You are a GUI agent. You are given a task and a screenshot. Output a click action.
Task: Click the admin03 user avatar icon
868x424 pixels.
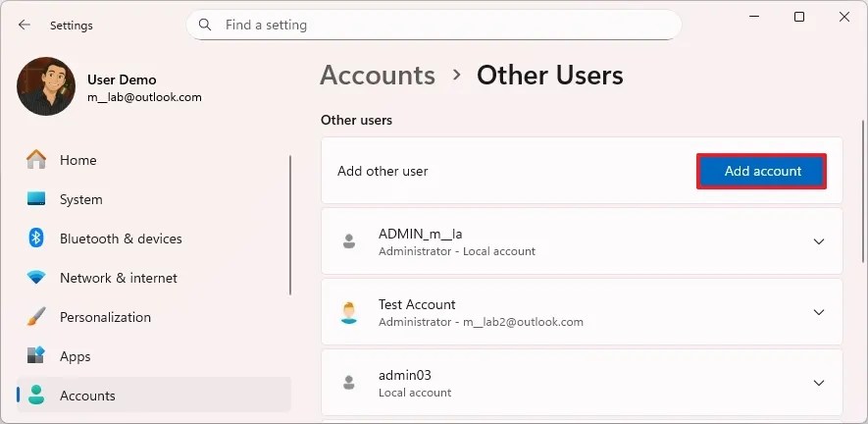click(349, 383)
